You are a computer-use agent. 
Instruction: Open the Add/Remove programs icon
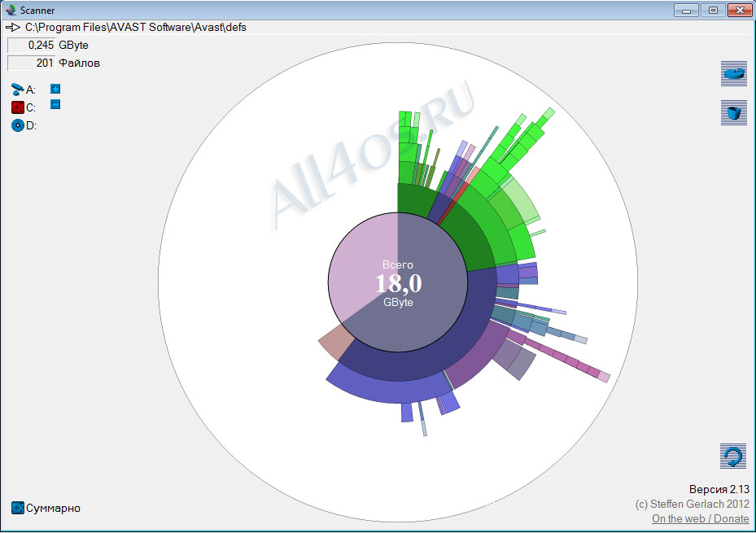click(734, 74)
